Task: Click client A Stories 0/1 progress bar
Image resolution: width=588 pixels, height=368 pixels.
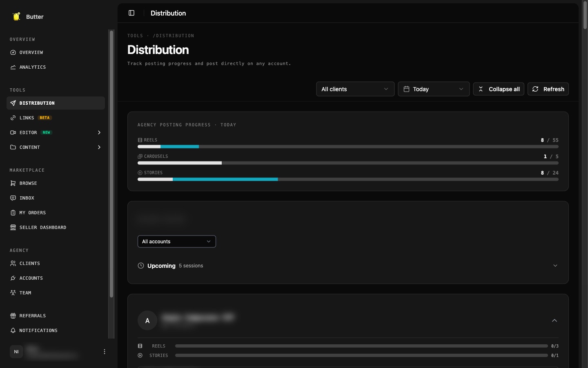Action: point(361,355)
